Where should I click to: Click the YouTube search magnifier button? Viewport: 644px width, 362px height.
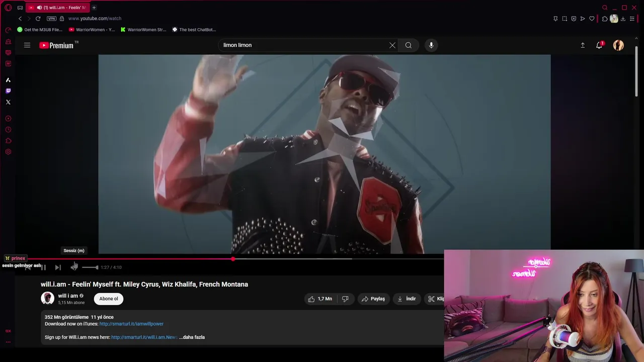pos(409,45)
